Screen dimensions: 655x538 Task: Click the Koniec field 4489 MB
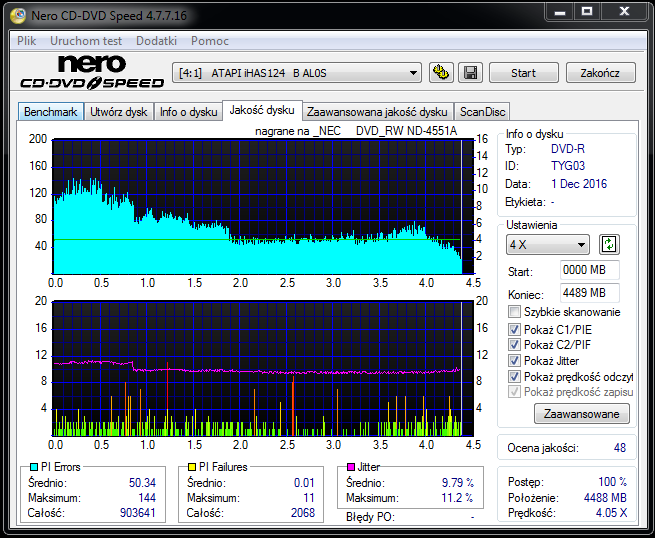589,293
